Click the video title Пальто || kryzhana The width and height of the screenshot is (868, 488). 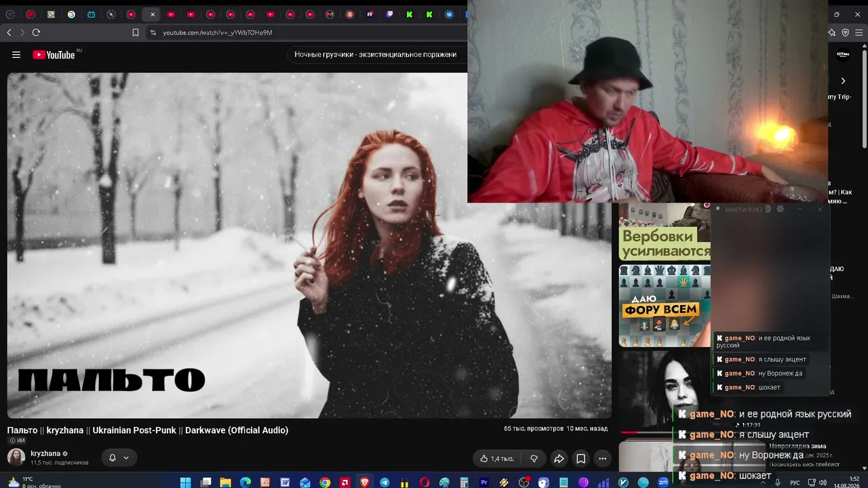click(x=148, y=430)
